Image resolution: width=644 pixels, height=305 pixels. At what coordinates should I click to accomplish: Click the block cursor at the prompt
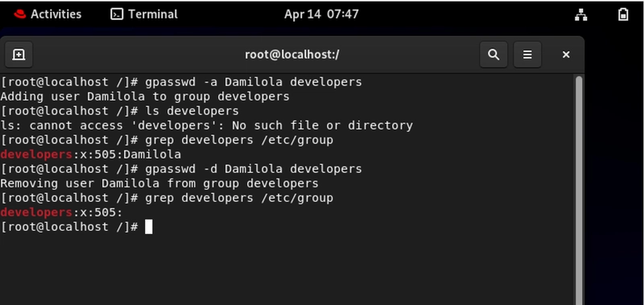149,227
